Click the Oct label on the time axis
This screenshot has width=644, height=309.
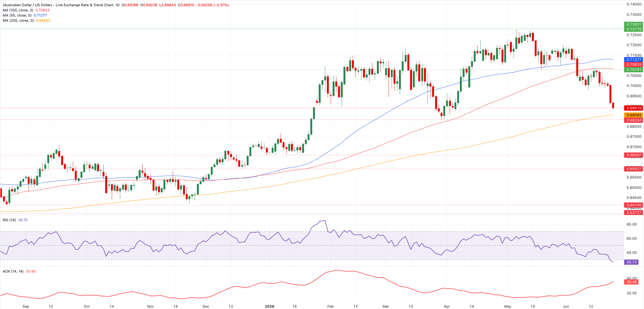(x=87, y=306)
